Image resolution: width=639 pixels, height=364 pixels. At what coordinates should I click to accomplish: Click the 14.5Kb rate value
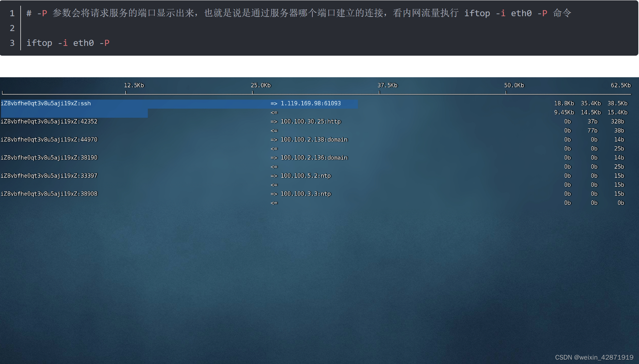click(x=591, y=113)
